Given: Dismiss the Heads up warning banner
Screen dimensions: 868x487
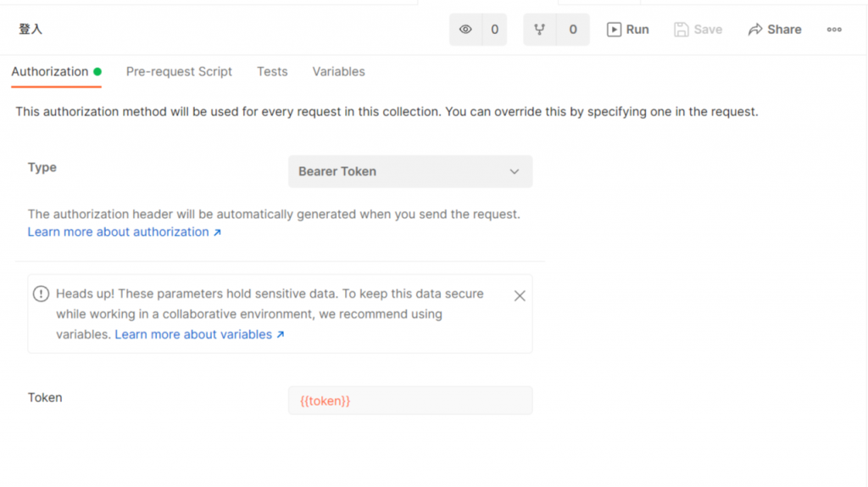Looking at the screenshot, I should [x=520, y=295].
